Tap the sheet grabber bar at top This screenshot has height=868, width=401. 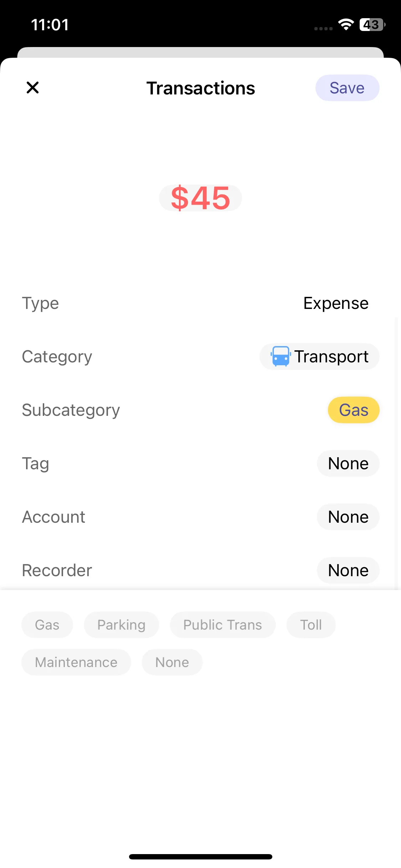click(x=200, y=52)
